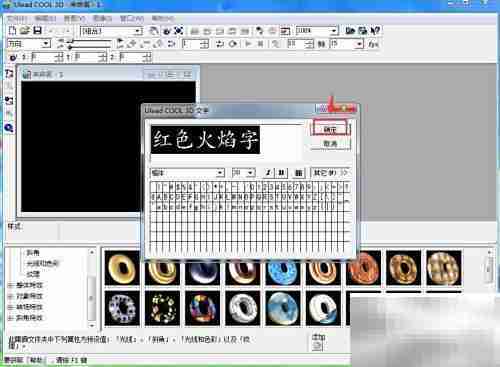Select 纹理 in the effects tree
Screen dimensions: 500x367
(33, 274)
